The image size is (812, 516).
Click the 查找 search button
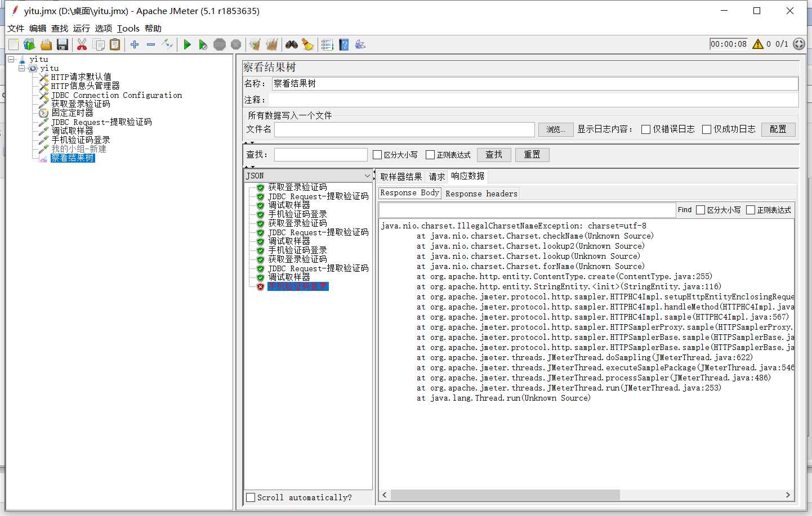tap(494, 155)
